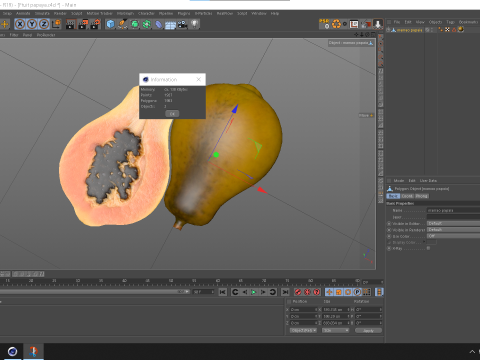Open the Object (Rel) coordinate dropdown

303,330
